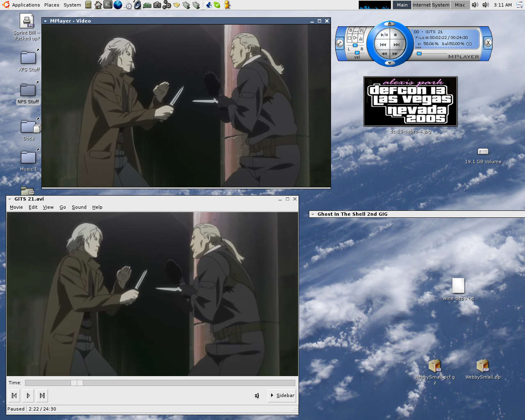The height and width of the screenshot is (420, 525).
Task: Switch to the Internet workspace
Action: pyautogui.click(x=421, y=5)
